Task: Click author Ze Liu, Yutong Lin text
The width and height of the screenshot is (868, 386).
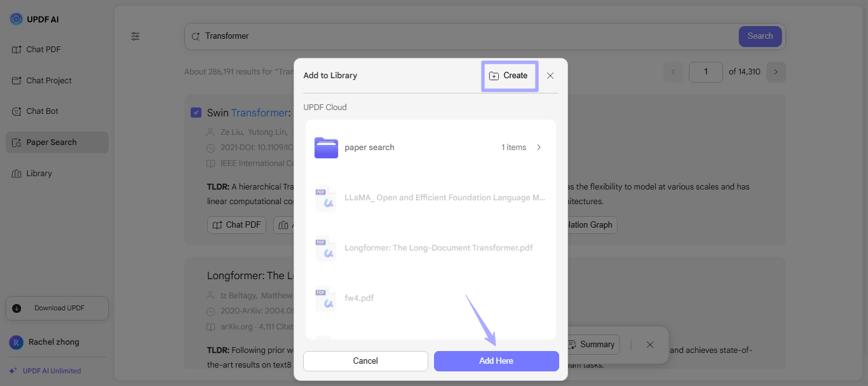Action: tap(253, 132)
